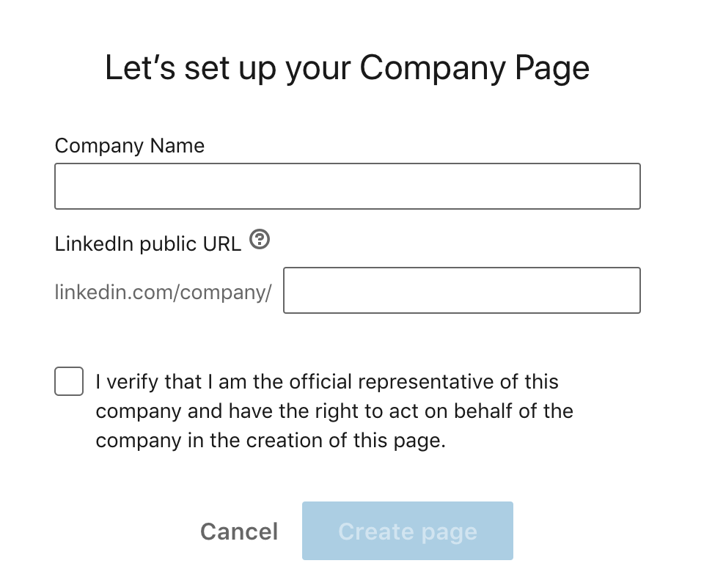Click the Create page button
Screen dimensions: 726x588
tap(407, 531)
